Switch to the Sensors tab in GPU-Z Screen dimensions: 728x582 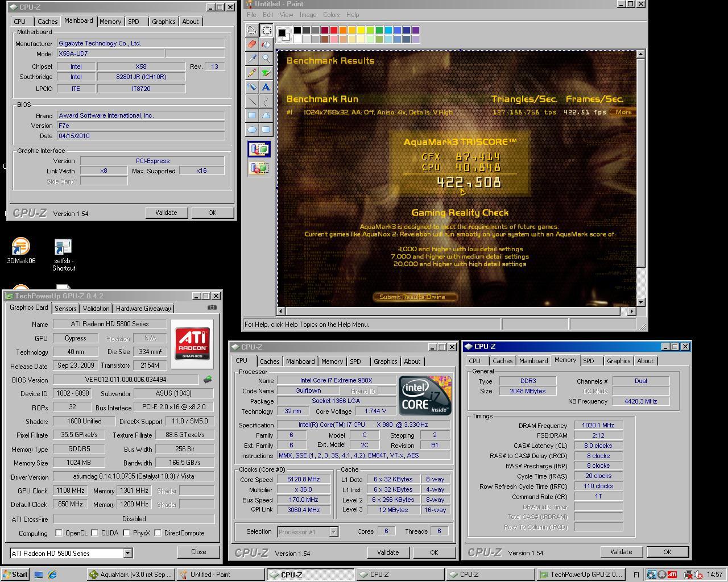click(x=65, y=309)
